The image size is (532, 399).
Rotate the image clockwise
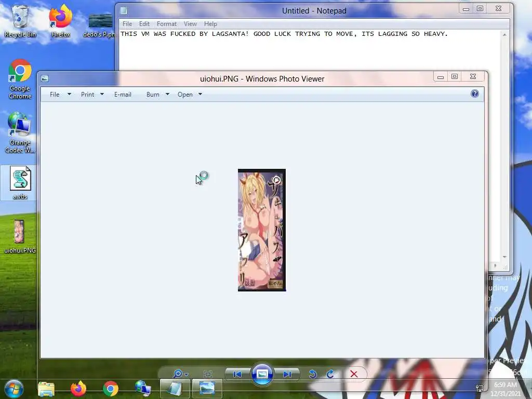pos(330,374)
